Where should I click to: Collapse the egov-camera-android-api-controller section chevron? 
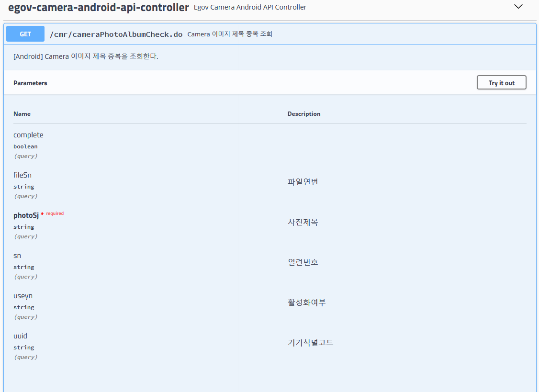tap(518, 7)
